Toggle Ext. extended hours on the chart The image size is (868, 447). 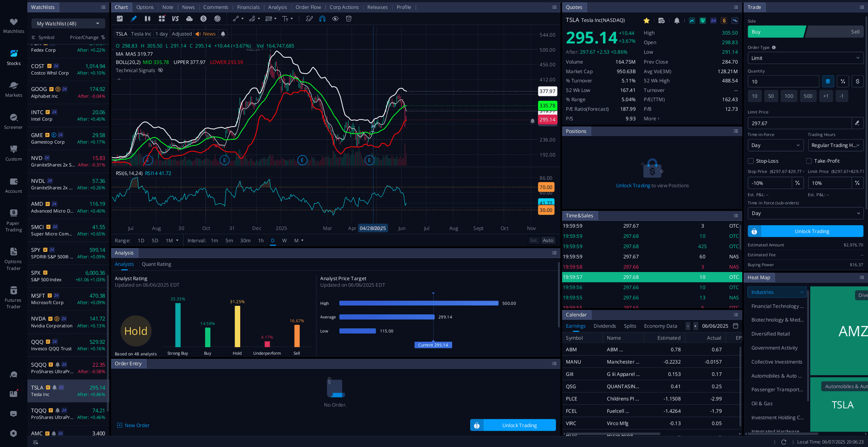pos(534,240)
